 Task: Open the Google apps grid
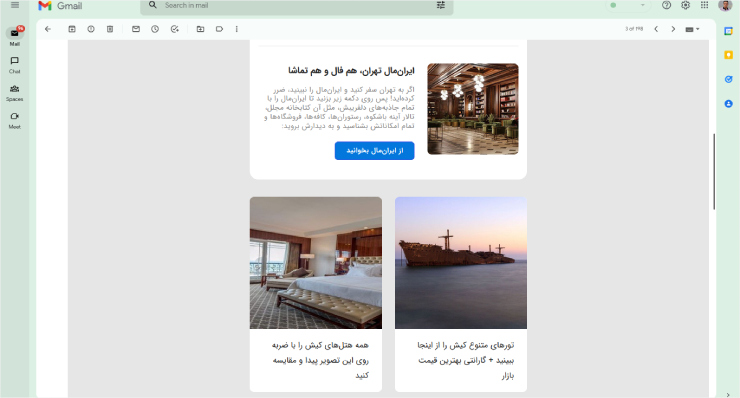(704, 5)
